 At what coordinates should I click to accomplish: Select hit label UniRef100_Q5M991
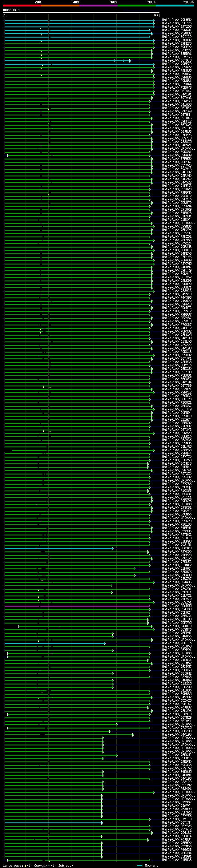pyautogui.click(x=177, y=857)
